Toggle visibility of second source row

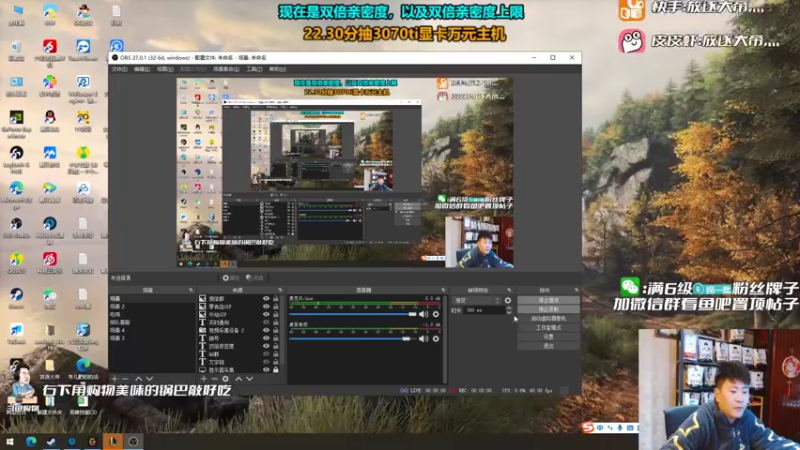[266, 307]
